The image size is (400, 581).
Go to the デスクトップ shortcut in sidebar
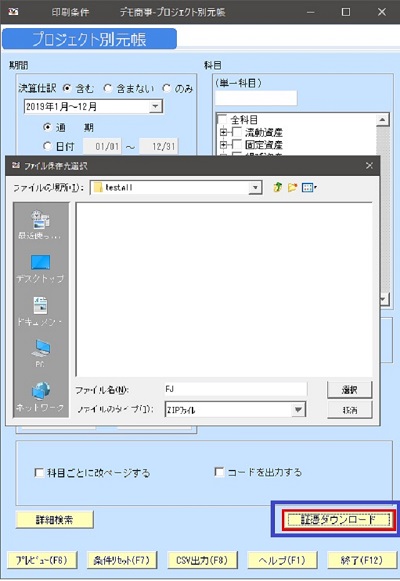click(x=40, y=269)
